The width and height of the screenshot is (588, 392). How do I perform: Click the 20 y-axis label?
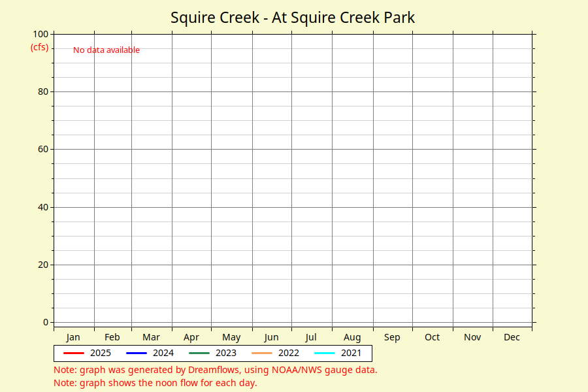pyautogui.click(x=43, y=265)
